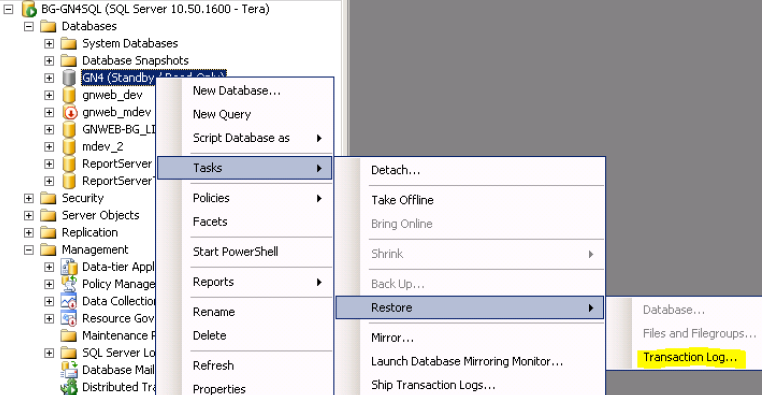Expand the Database Snapshots node
Viewport: 763px width, 399px height.
(x=49, y=61)
